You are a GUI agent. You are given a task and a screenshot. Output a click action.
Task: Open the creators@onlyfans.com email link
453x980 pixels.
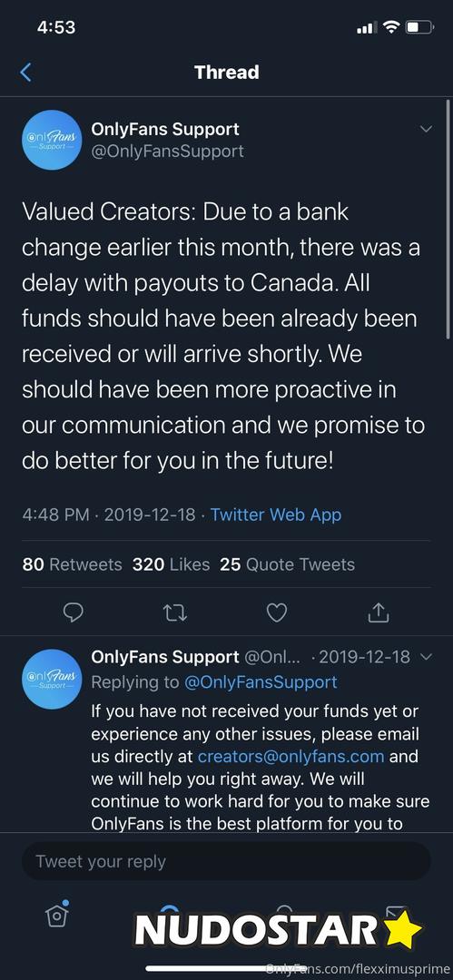(291, 756)
